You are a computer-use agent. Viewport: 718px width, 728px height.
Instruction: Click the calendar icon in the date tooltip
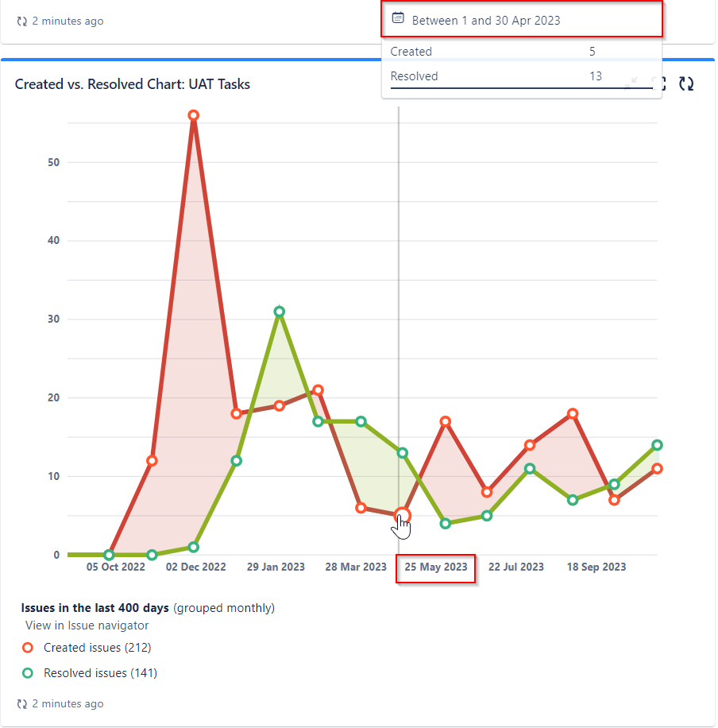(398, 18)
